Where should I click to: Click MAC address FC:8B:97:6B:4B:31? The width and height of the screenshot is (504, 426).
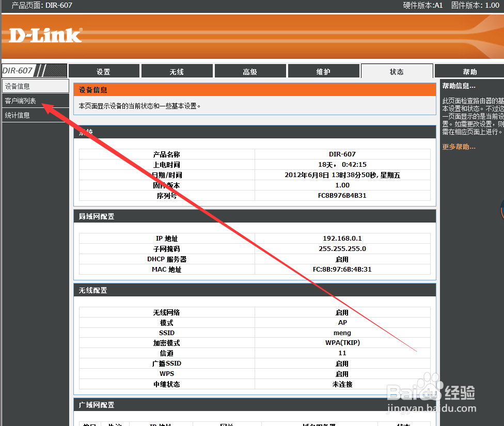pos(342,269)
